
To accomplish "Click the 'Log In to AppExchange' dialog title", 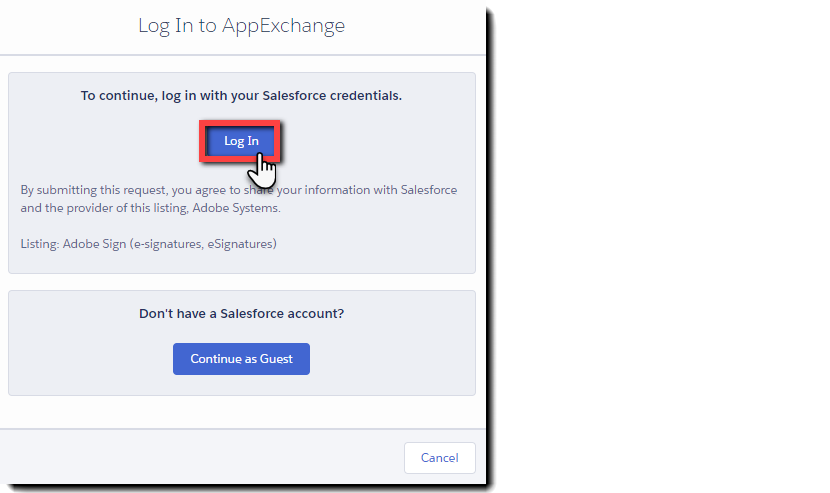I will (241, 26).
